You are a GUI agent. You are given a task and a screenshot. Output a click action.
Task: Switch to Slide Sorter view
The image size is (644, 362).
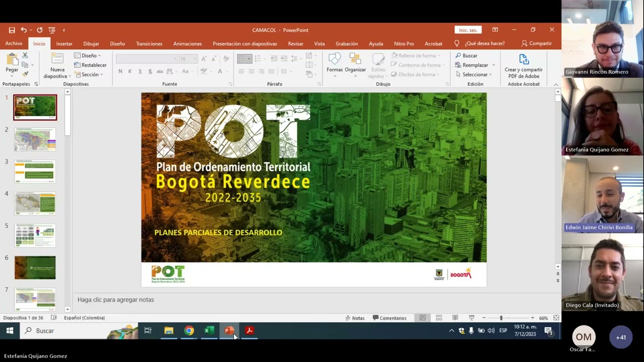(439, 318)
